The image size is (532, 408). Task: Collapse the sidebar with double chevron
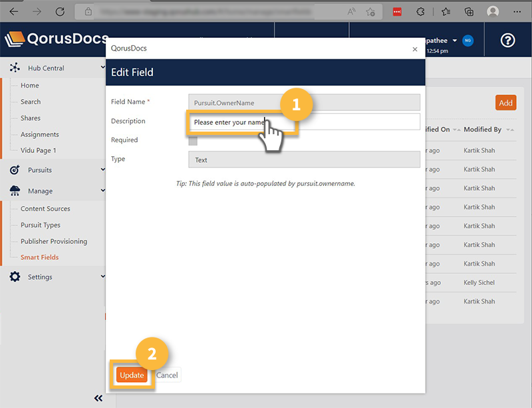pyautogui.click(x=98, y=398)
